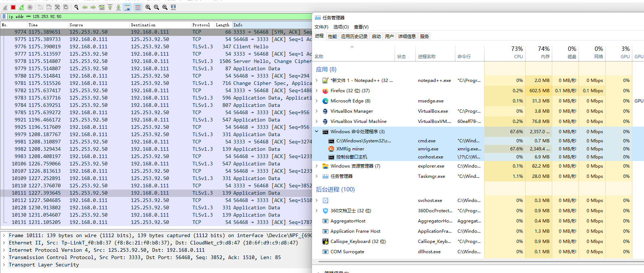Sort processes by the 内存 column

539,53
